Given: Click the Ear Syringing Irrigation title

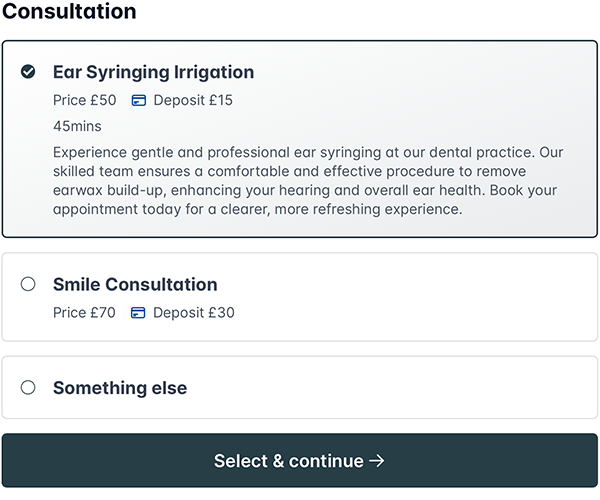Looking at the screenshot, I should point(153,72).
